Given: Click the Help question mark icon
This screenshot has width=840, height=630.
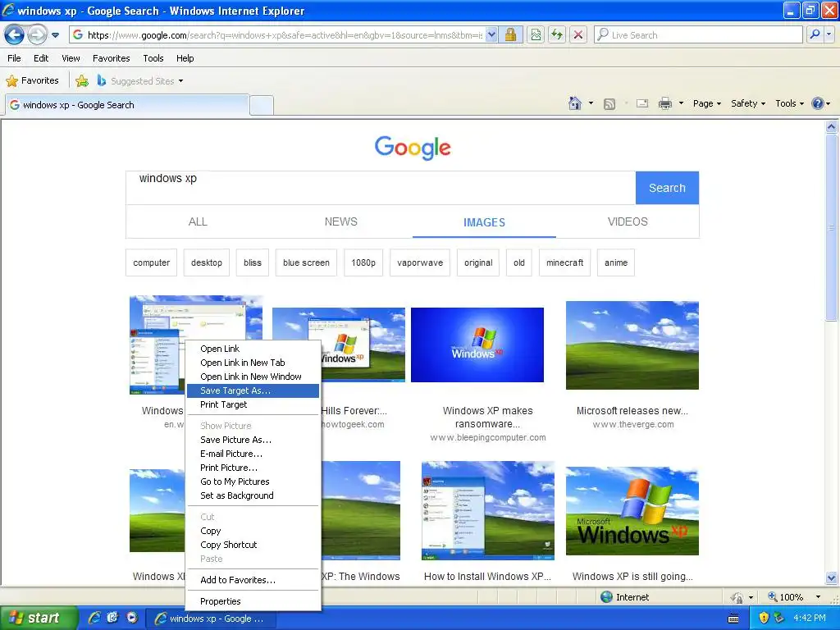Looking at the screenshot, I should point(818,103).
